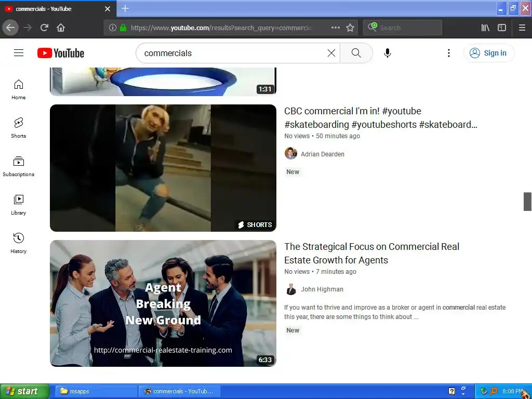532x399 pixels.
Task: Open History in the sidebar
Action: pyautogui.click(x=19, y=243)
